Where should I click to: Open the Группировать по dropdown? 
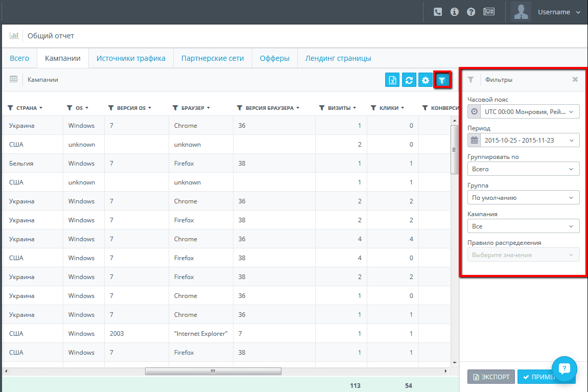pos(523,169)
